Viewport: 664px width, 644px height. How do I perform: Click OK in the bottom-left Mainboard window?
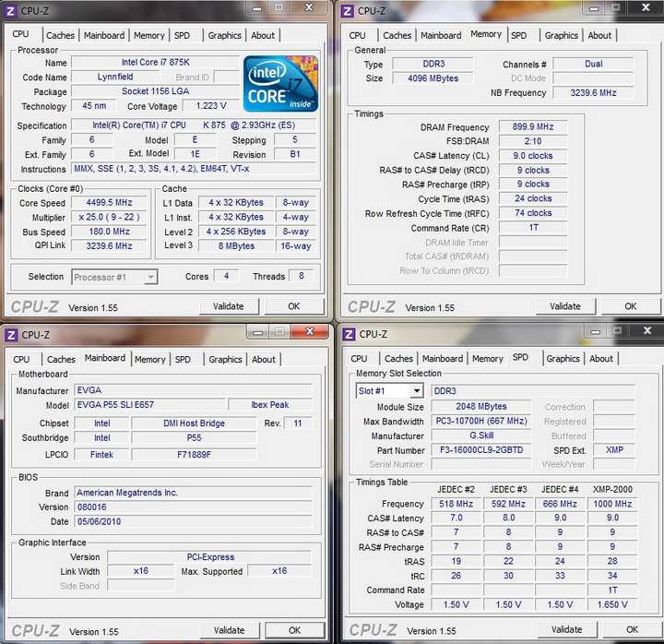click(295, 630)
